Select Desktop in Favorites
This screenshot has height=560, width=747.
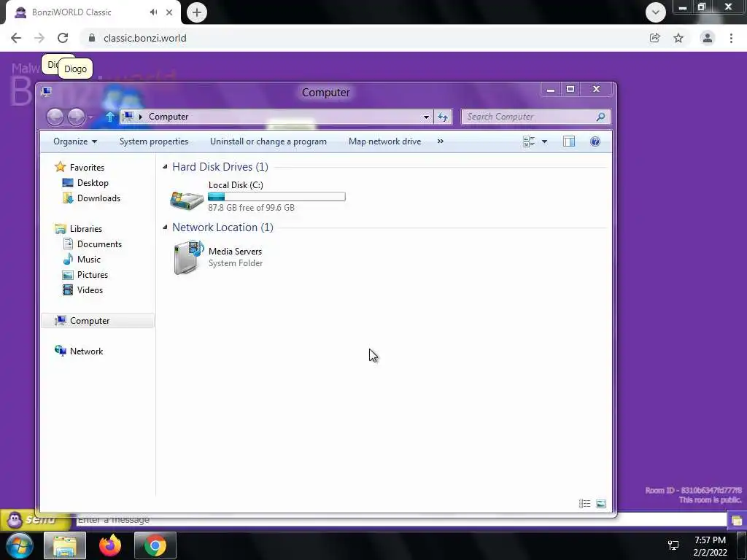pos(93,183)
